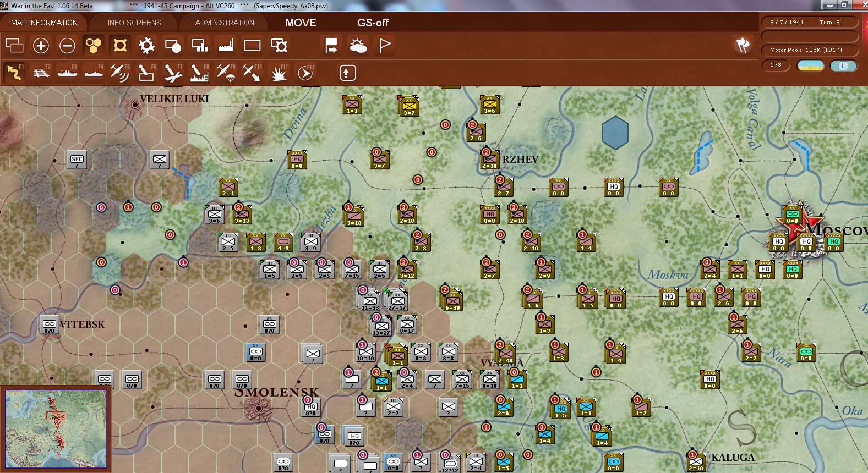Select the 2=9 unit counter
868x473 pixels.
(x=544, y=269)
